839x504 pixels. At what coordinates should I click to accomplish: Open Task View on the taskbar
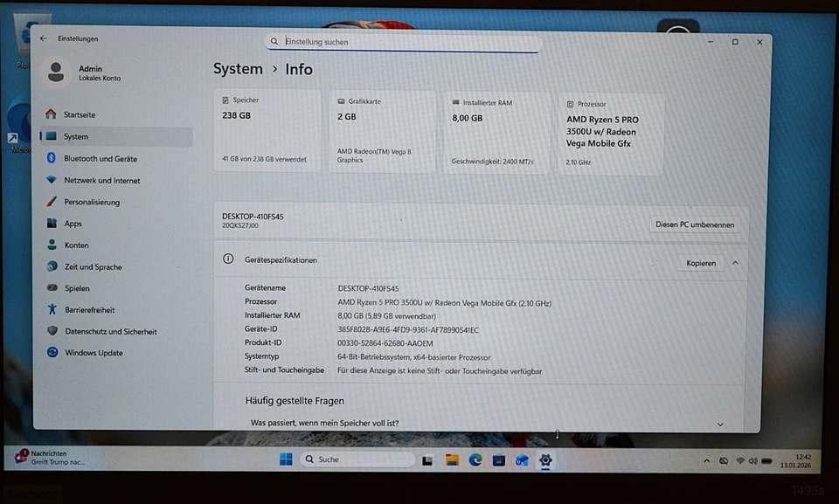[x=427, y=460]
